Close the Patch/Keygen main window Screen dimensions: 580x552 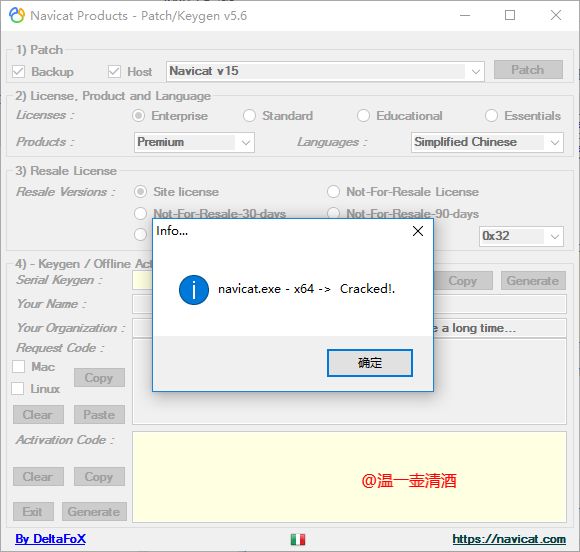click(x=556, y=16)
